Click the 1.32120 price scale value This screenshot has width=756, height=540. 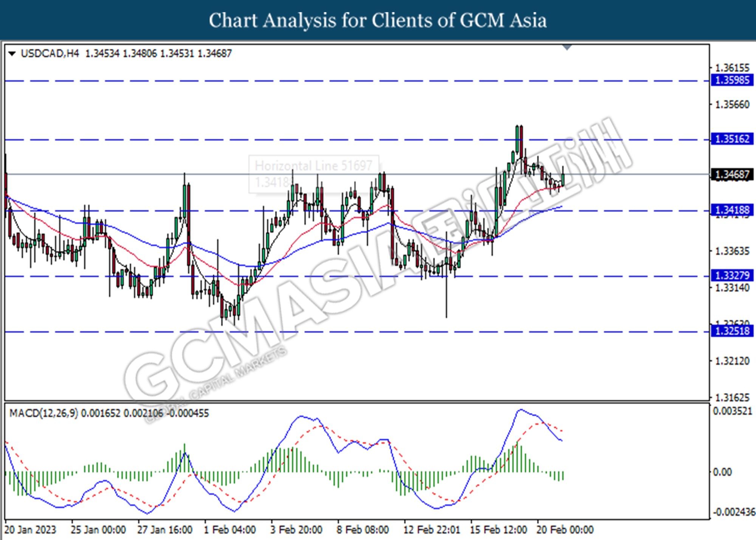pos(732,361)
